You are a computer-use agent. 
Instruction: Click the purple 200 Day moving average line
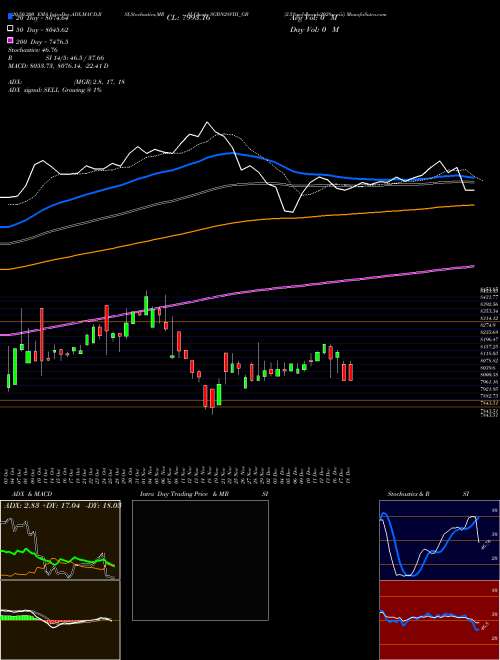[237, 293]
